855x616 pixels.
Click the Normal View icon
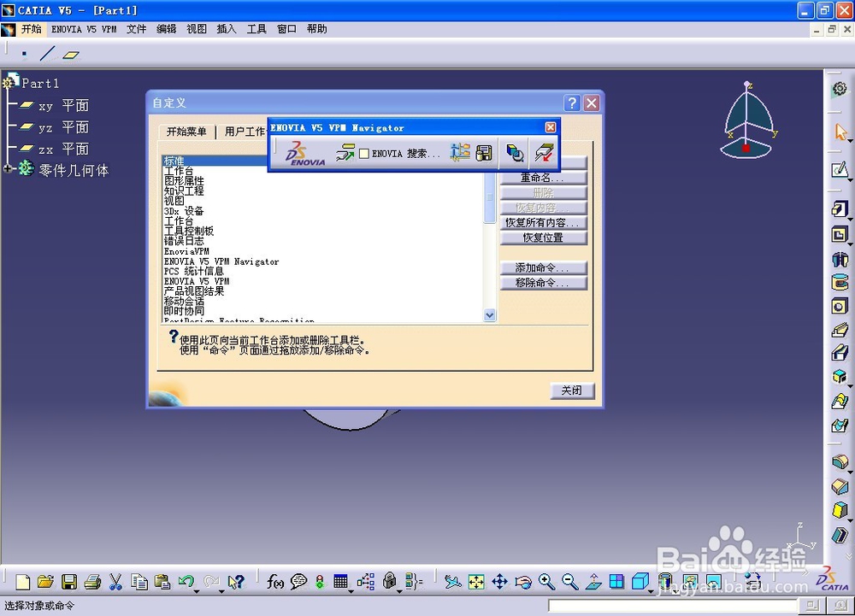click(x=593, y=582)
